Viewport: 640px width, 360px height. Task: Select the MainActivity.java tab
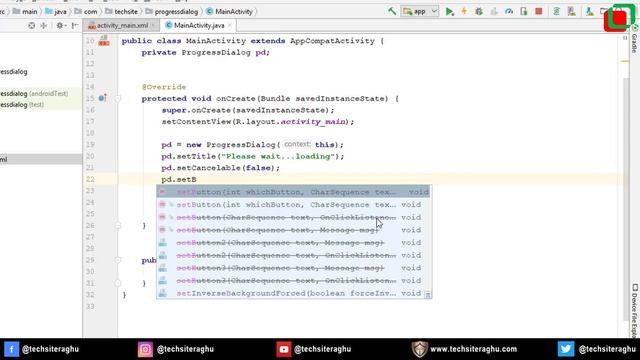tap(199, 25)
